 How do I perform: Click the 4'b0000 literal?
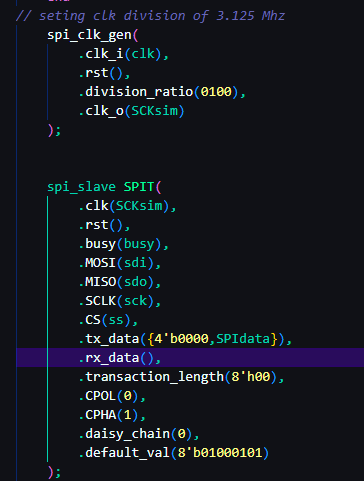point(181,339)
